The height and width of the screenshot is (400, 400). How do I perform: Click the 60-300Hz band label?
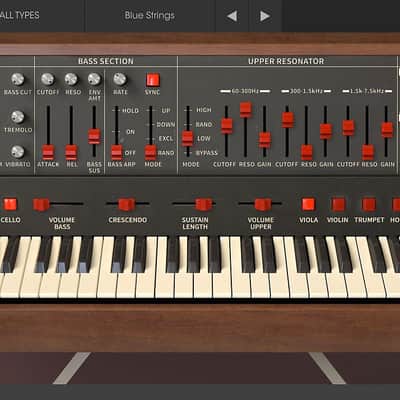coord(245,91)
